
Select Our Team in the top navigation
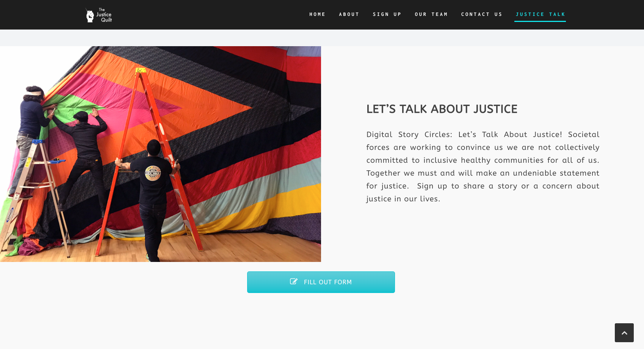click(431, 14)
